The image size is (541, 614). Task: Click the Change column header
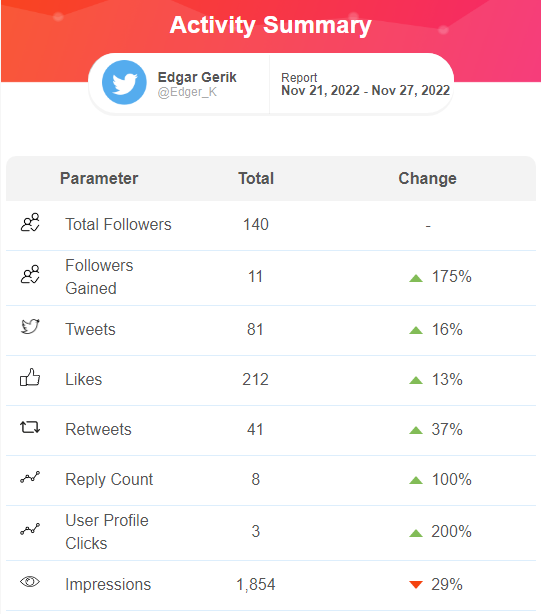[x=427, y=179]
